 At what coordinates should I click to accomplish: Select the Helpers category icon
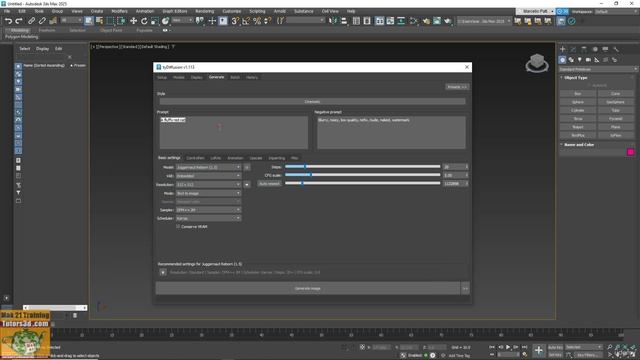tap(597, 60)
